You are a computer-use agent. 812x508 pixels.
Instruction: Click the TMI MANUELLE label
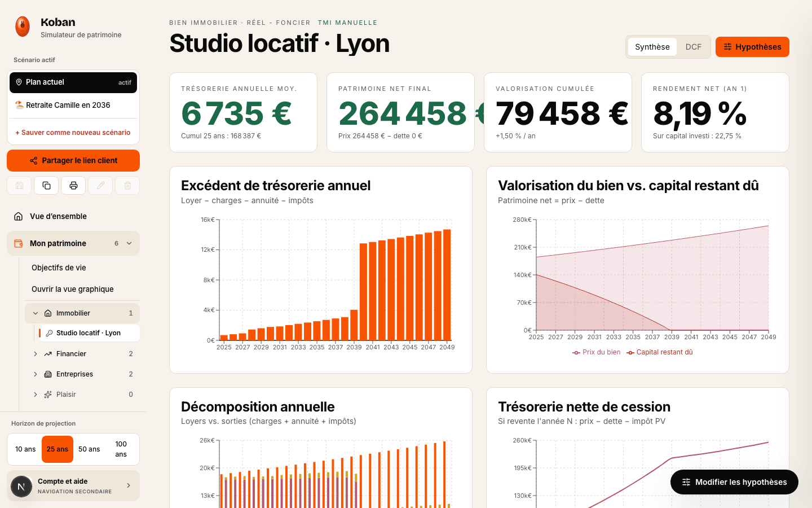coord(347,23)
